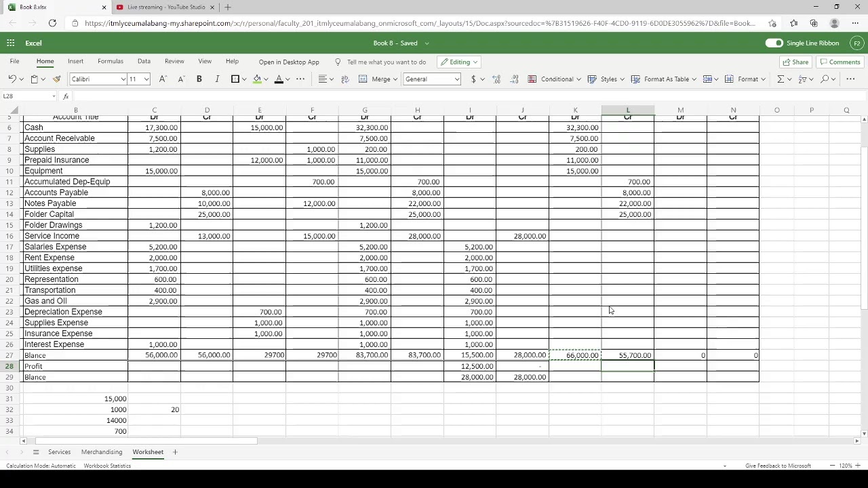Click decrease decimal places icon

[x=514, y=79]
